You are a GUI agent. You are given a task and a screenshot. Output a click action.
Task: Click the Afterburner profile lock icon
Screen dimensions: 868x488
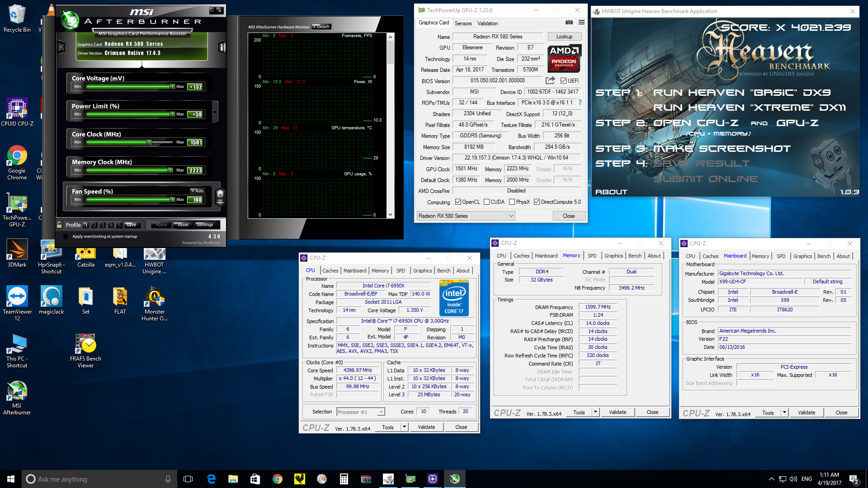[59, 225]
